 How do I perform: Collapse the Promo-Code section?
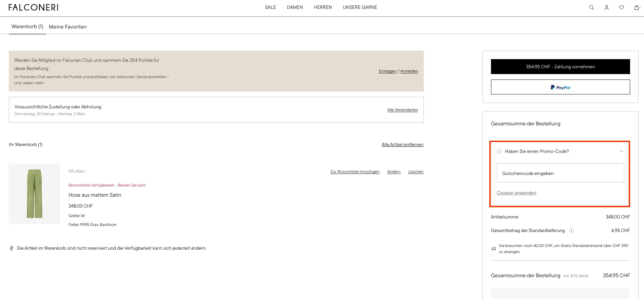coord(621,152)
